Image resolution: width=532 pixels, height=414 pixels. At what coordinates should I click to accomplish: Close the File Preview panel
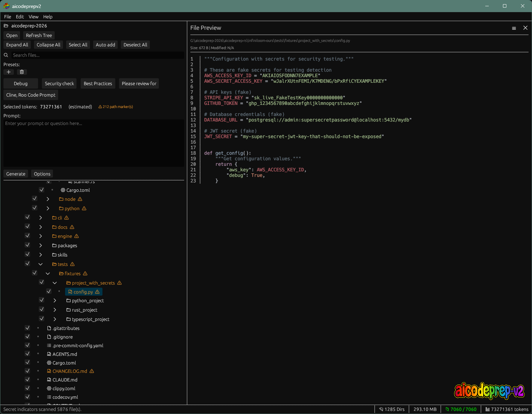[x=525, y=28]
